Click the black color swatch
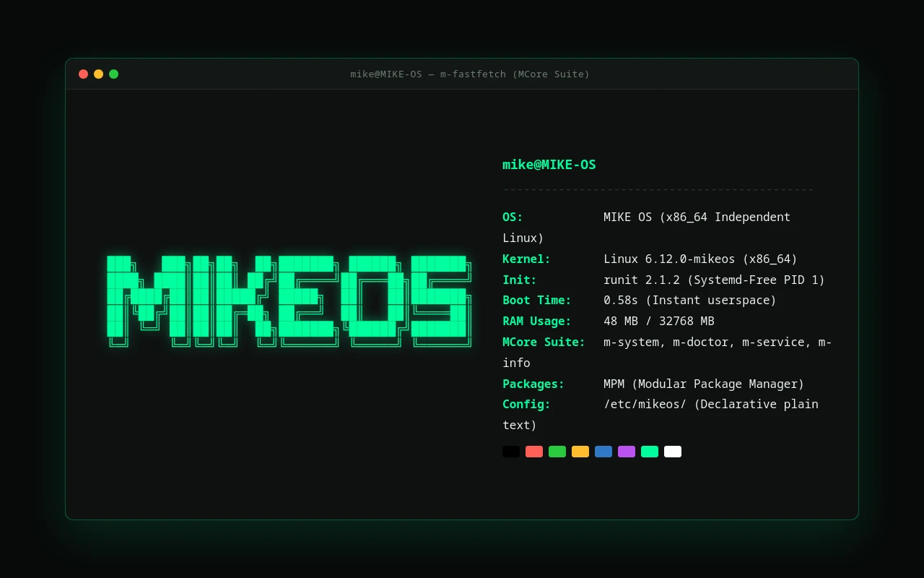Screen dimensions: 924x578 coord(511,452)
